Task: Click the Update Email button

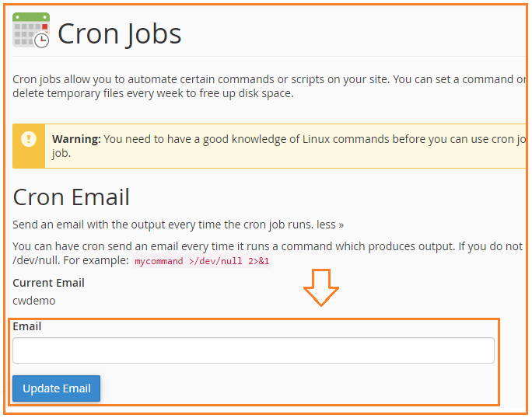Action: click(56, 388)
